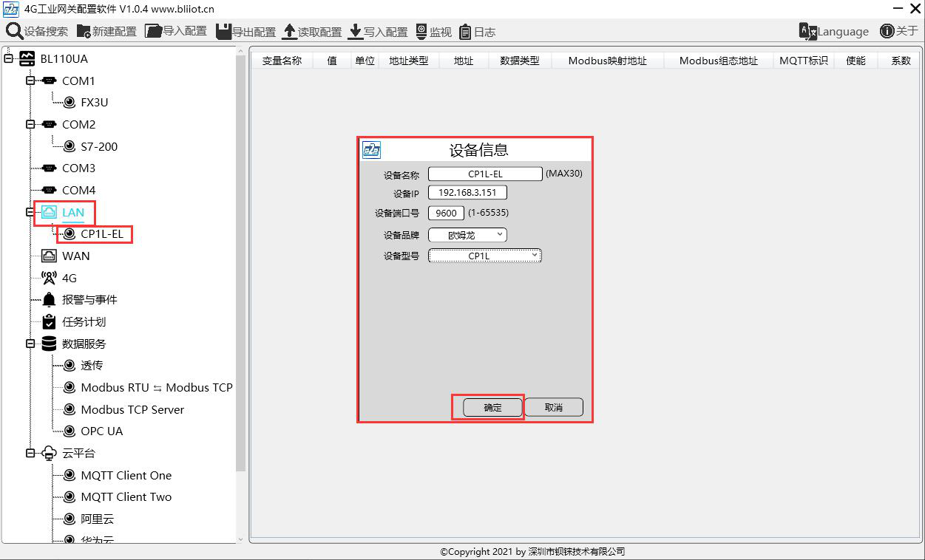Click the OPC UA node icon
The height and width of the screenshot is (560, 925).
click(x=69, y=431)
